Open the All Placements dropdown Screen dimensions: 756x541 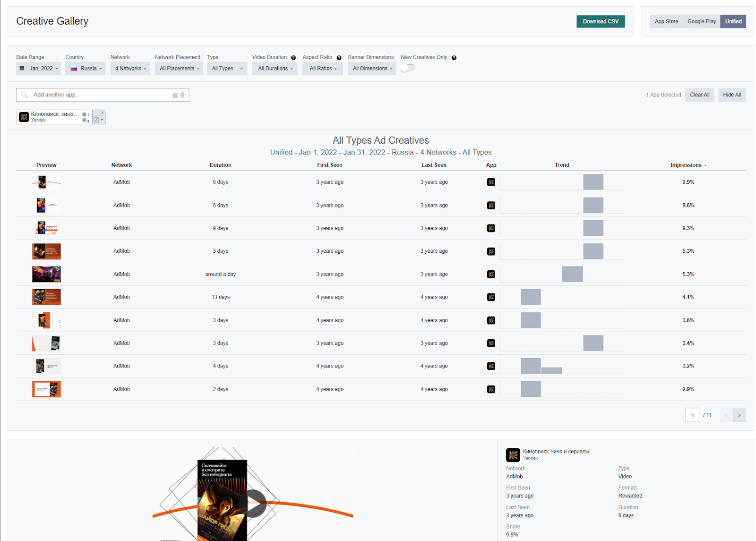tap(179, 69)
